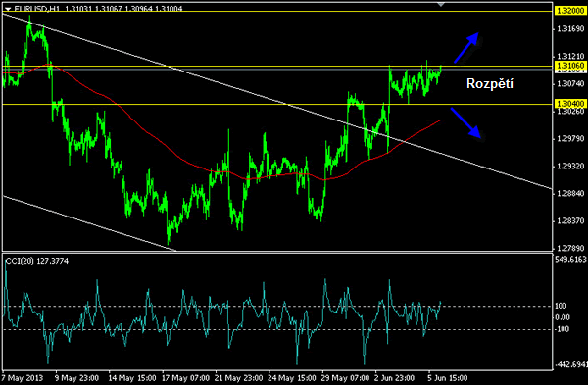Select the yellow 1.30400 price label
This screenshot has width=588, height=385.
pos(569,104)
